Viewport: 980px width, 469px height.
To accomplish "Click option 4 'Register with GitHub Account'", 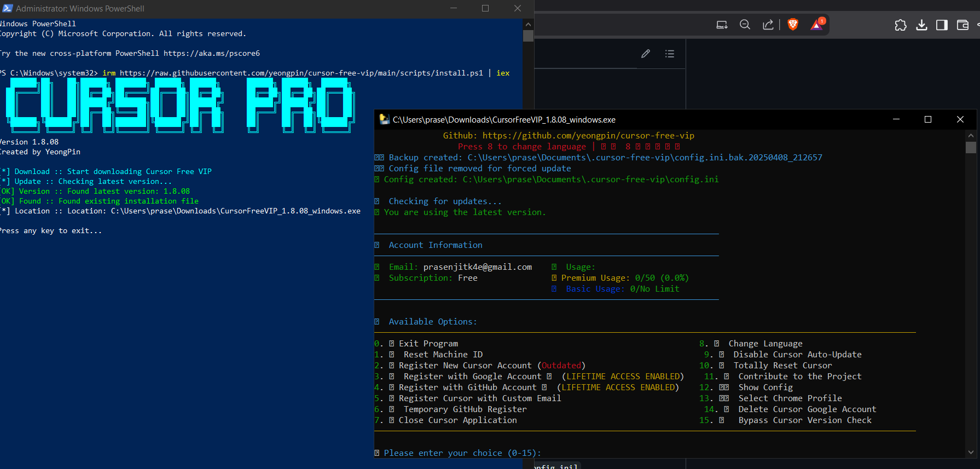I will tap(527, 387).
